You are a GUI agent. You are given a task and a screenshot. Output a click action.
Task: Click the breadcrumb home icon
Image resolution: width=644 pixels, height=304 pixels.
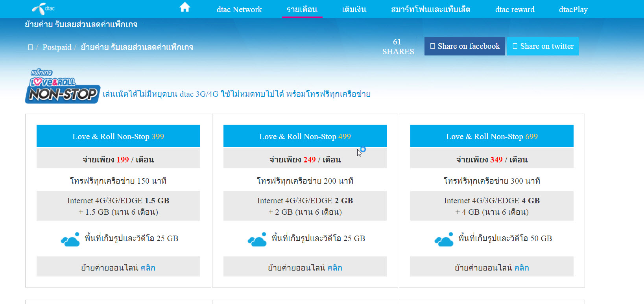coord(30,47)
